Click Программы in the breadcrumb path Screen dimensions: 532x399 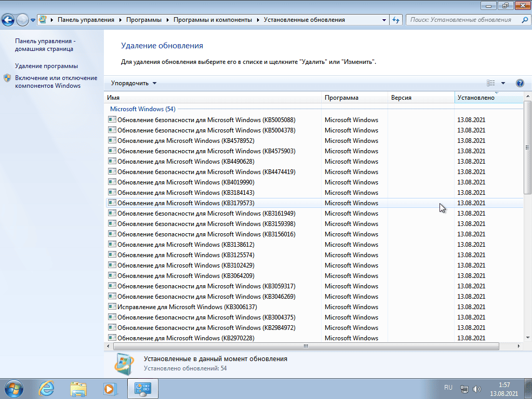144,20
